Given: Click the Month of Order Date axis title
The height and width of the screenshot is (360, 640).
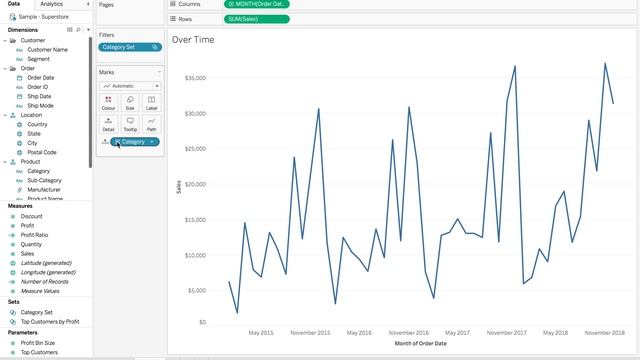Looking at the screenshot, I should [420, 344].
